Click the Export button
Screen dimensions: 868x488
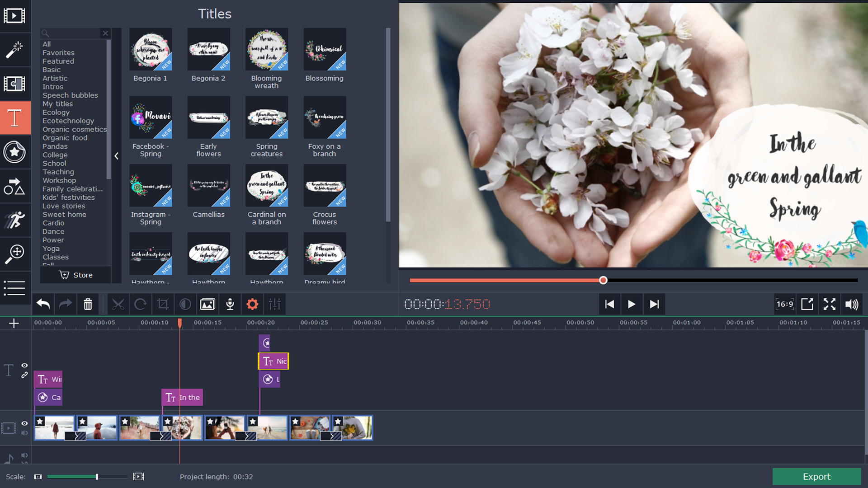click(x=816, y=477)
